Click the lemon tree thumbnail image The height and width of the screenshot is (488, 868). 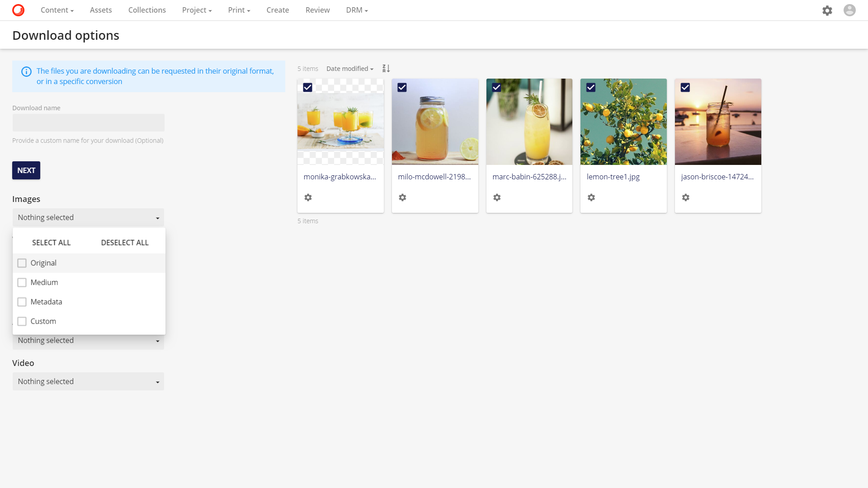pyautogui.click(x=623, y=122)
